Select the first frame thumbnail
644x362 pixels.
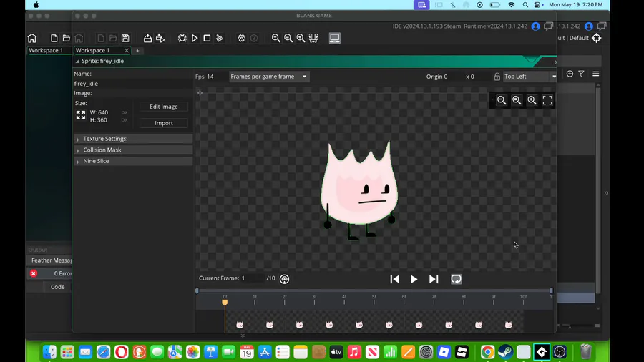pyautogui.click(x=240, y=325)
